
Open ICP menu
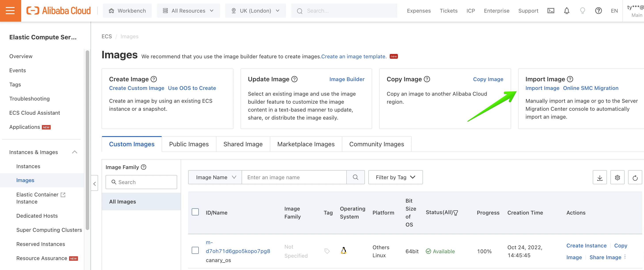(x=470, y=11)
